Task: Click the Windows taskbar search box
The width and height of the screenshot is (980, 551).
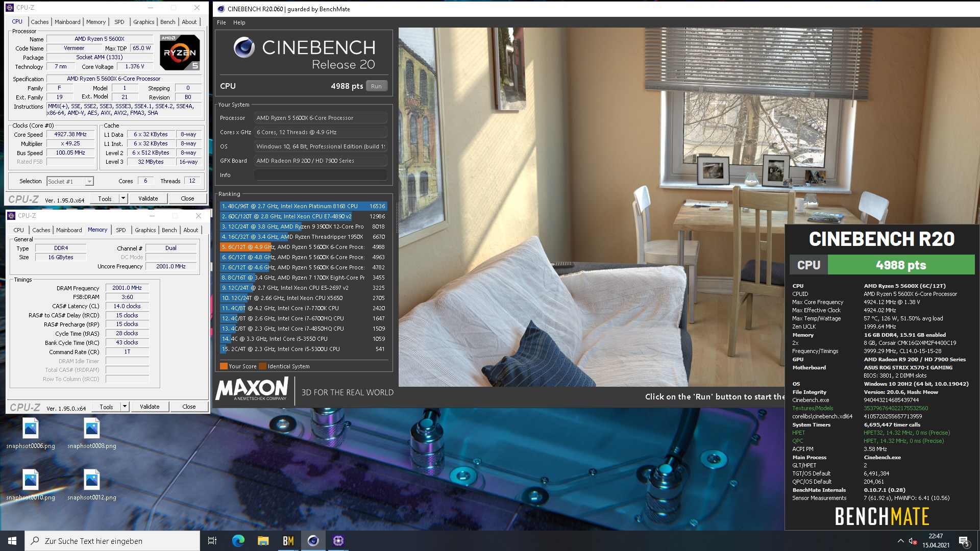Action: 112,541
